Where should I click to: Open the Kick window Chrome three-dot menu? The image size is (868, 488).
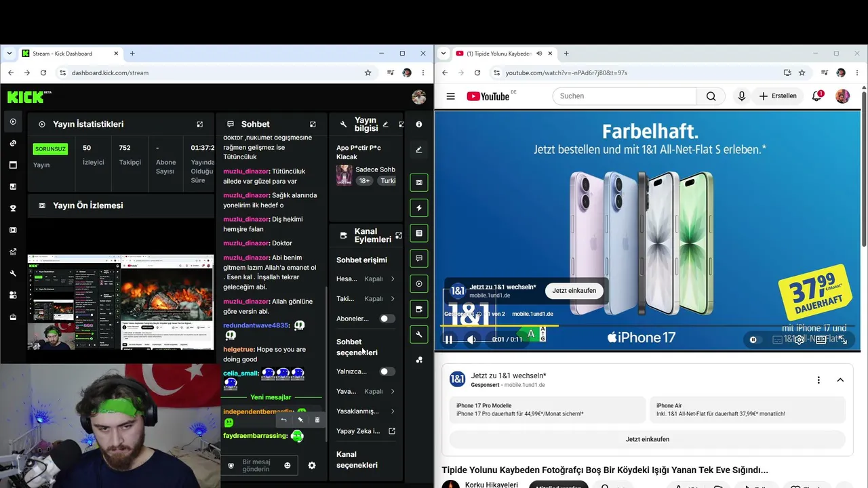point(424,73)
